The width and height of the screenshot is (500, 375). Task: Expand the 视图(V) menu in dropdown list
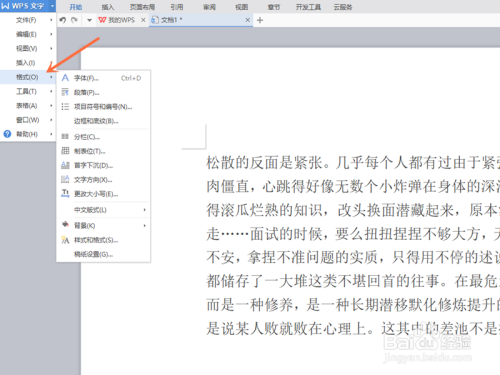click(x=28, y=49)
